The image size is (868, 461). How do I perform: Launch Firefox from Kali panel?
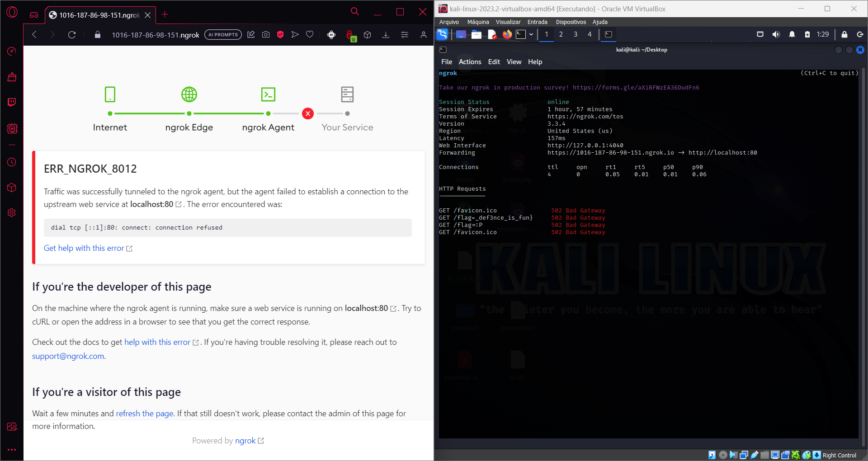[x=507, y=34]
